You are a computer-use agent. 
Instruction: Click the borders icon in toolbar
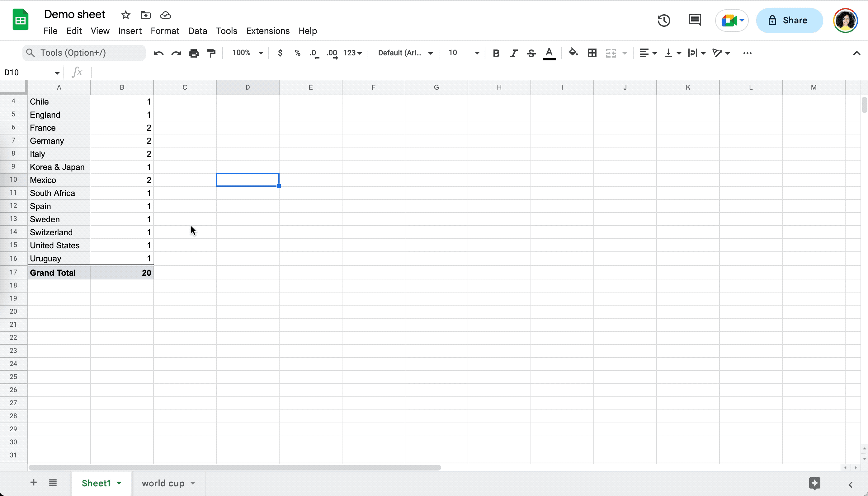tap(592, 53)
